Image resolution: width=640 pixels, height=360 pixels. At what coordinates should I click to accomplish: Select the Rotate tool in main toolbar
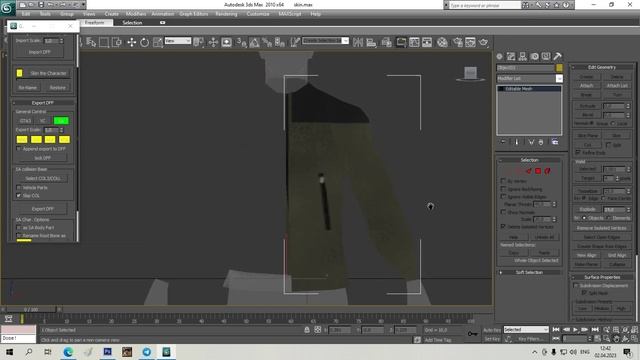144,42
